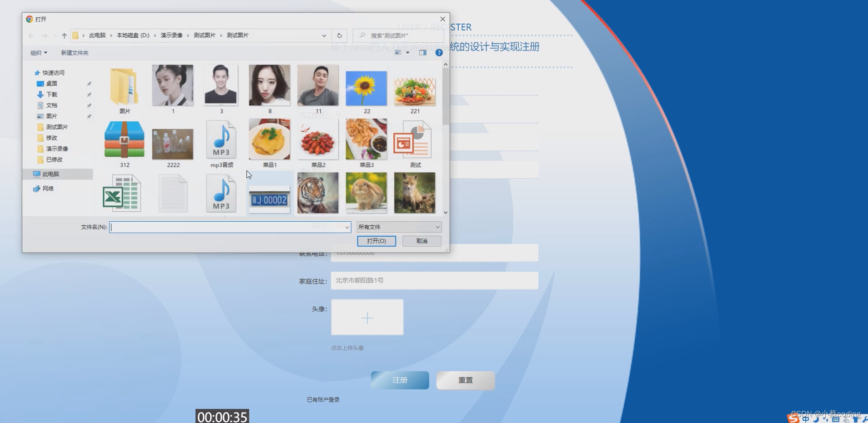The image size is (868, 423).
Task: Go back with the dialog's back arrow
Action: pos(31,35)
